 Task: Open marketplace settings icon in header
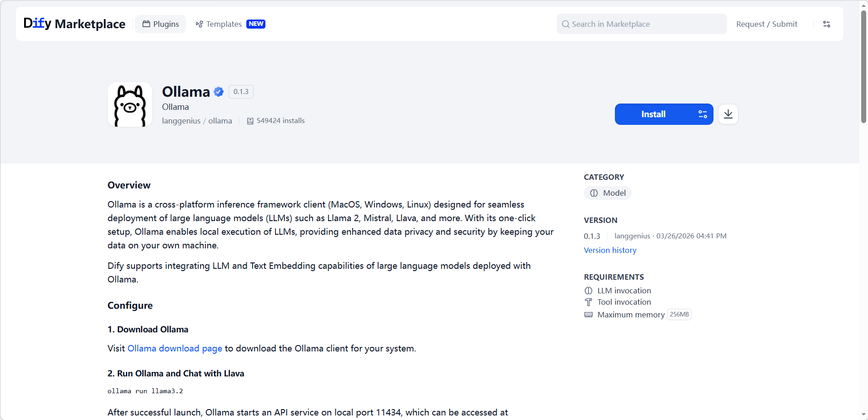pos(827,24)
